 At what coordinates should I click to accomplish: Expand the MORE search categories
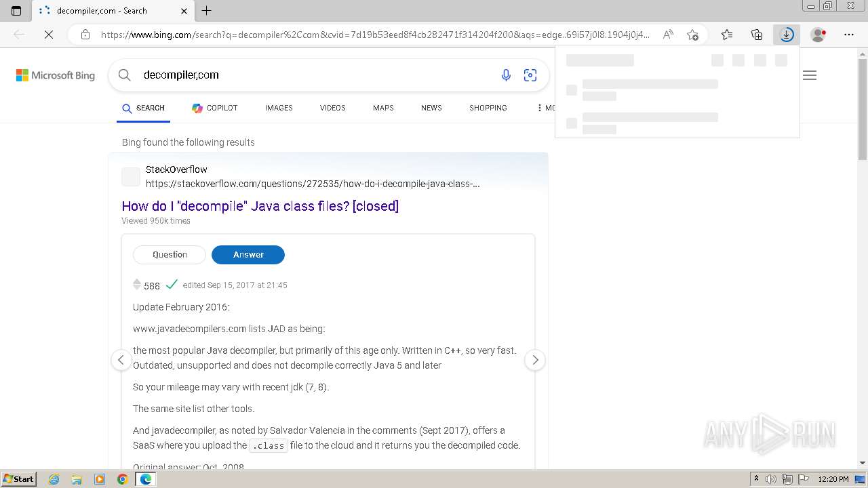point(545,108)
